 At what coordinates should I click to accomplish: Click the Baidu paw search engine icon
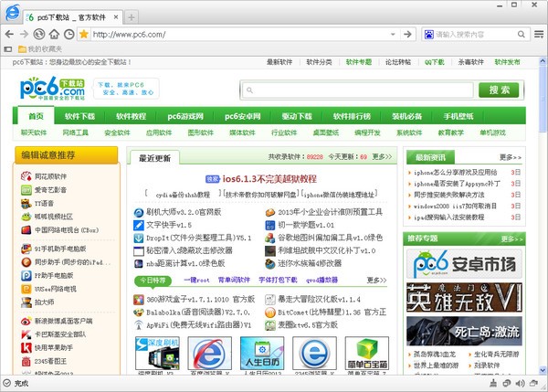pos(428,35)
